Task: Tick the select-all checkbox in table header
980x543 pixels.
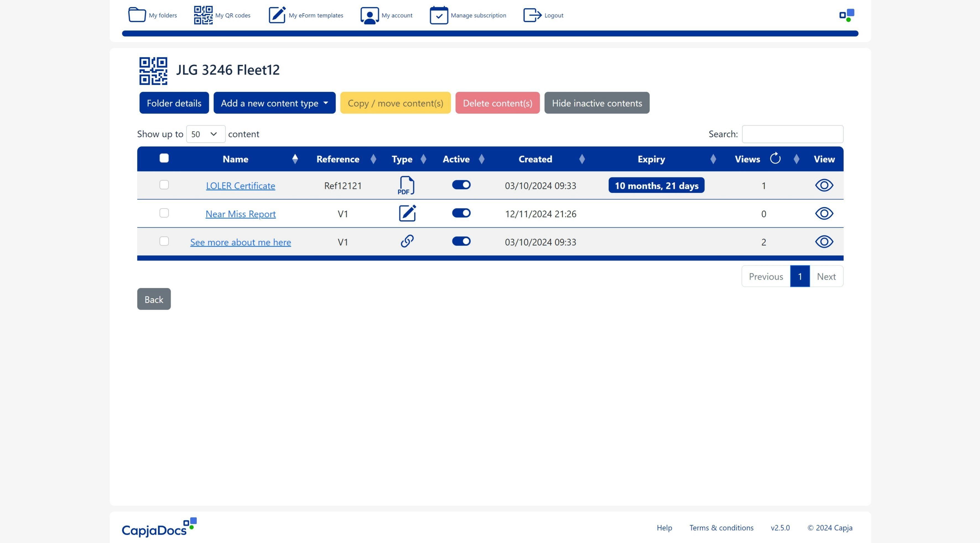Action: click(x=164, y=158)
